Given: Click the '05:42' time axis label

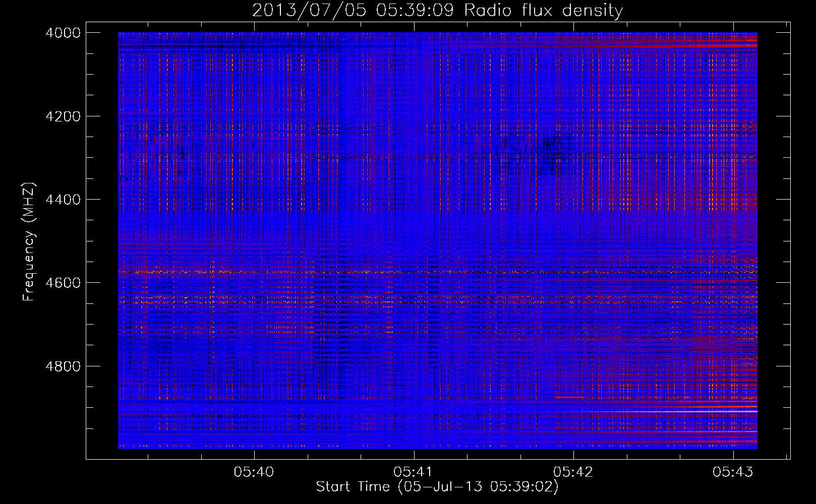Looking at the screenshot, I should coord(573,472).
